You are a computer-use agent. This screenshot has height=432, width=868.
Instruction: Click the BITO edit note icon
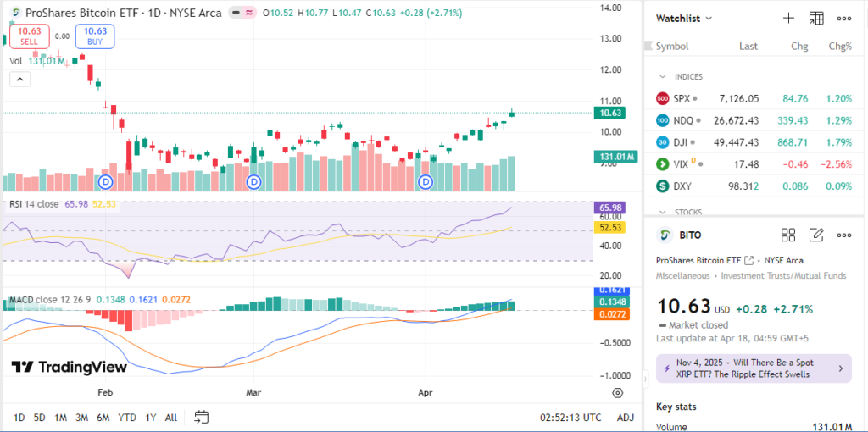click(816, 235)
